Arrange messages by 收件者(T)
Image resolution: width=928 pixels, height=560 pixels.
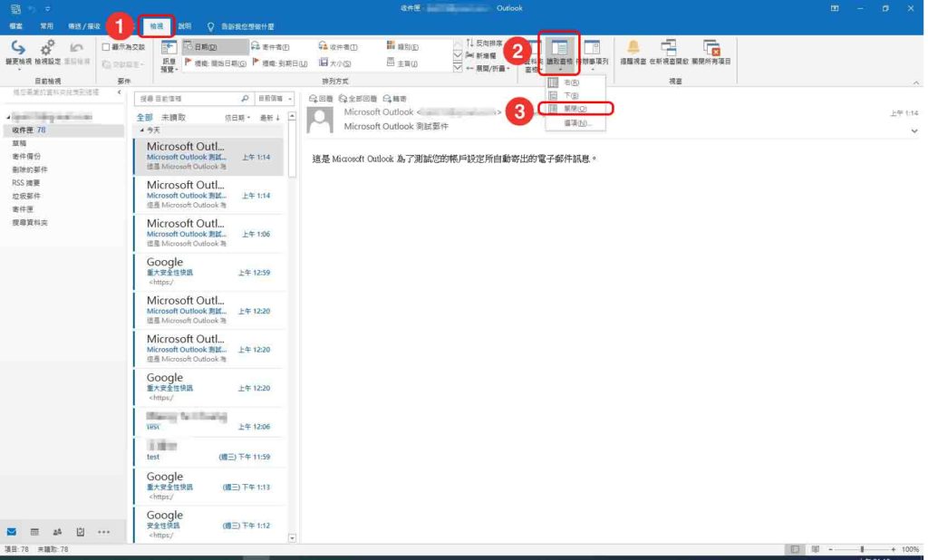tap(339, 47)
